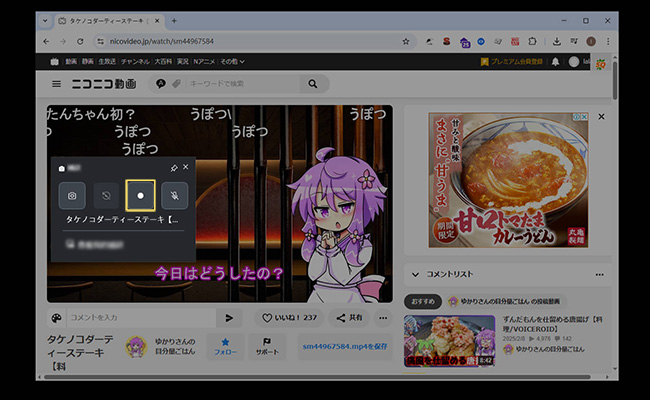Click sm44967584.mp4を保存 button
The width and height of the screenshot is (650, 400).
[345, 347]
